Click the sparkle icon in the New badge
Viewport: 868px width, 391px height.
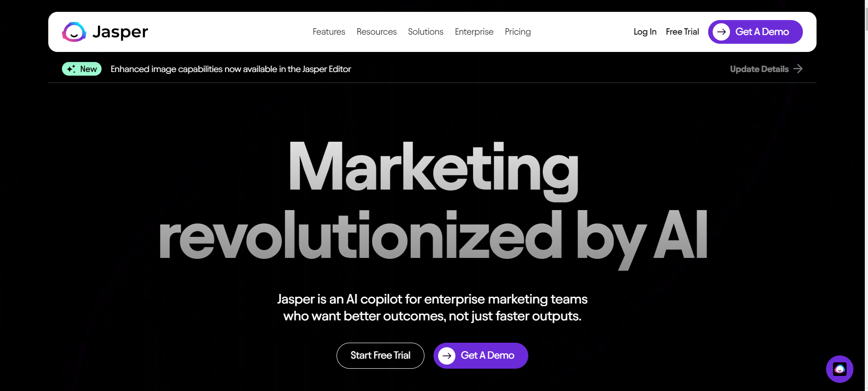pos(71,69)
